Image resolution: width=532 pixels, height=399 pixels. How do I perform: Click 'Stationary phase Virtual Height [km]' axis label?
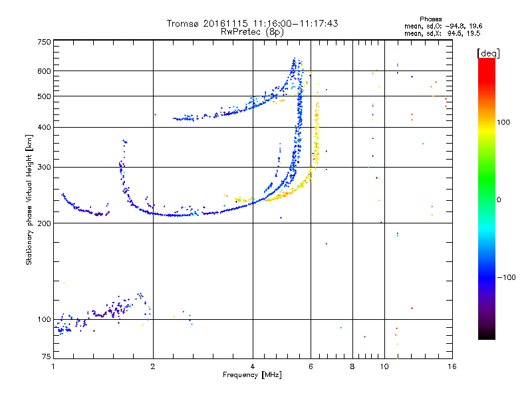29,199
